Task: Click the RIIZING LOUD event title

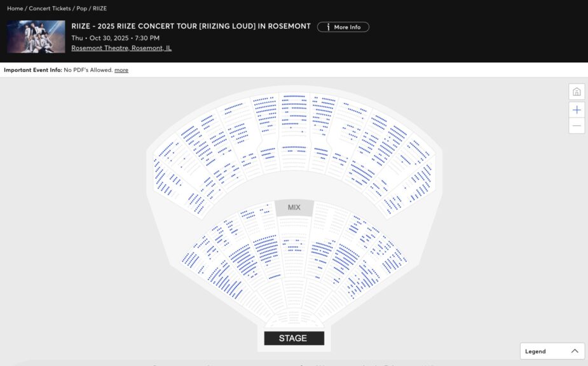Action: [191, 27]
